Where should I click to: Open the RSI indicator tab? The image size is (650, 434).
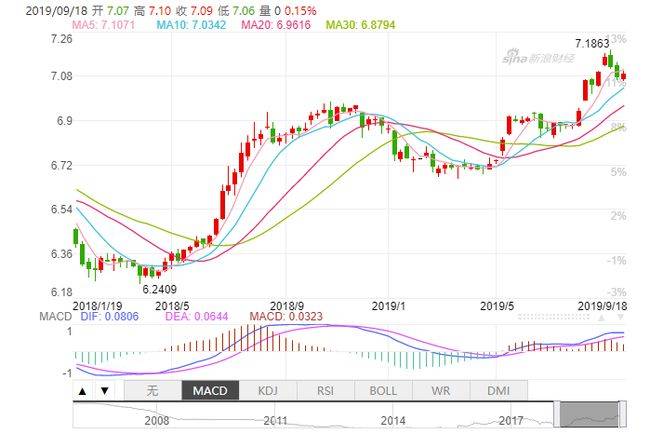[325, 390]
